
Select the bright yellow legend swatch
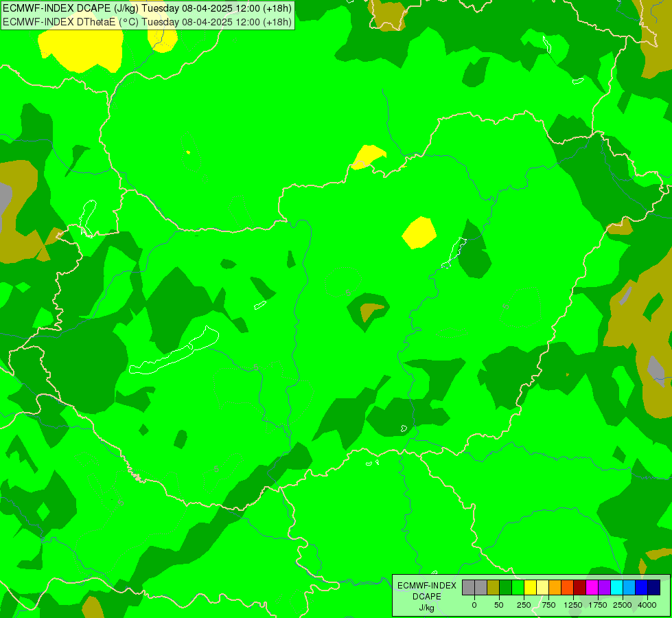coord(531,588)
